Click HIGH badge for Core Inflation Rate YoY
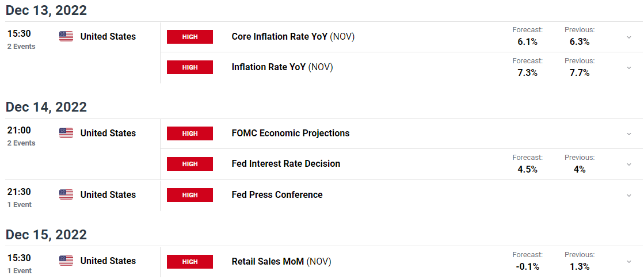This screenshot has width=644, height=279. click(x=190, y=37)
